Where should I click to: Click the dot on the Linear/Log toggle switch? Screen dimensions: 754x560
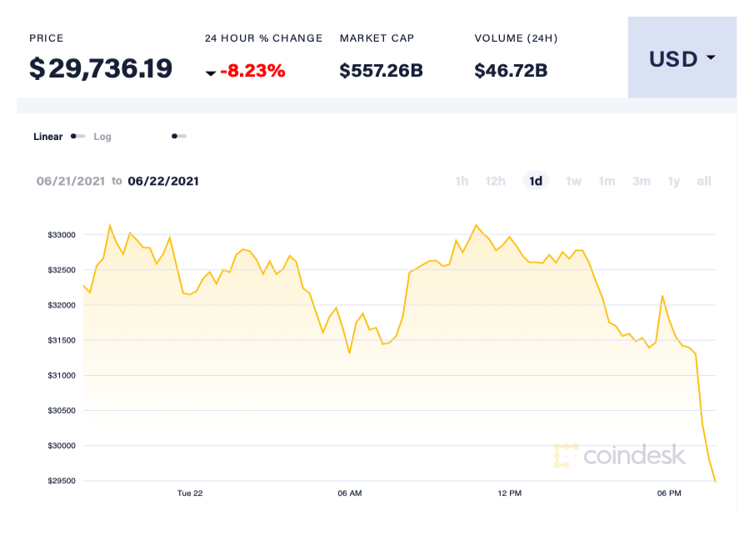tap(75, 136)
